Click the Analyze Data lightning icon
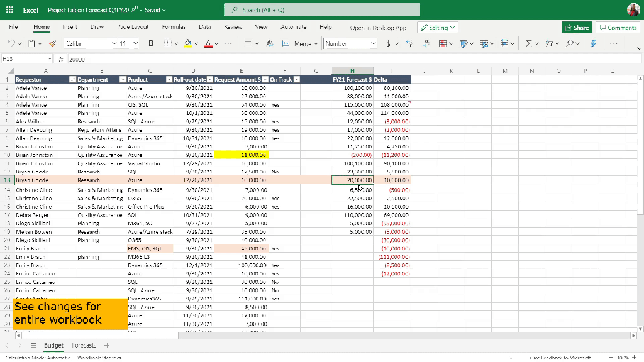 tap(593, 43)
